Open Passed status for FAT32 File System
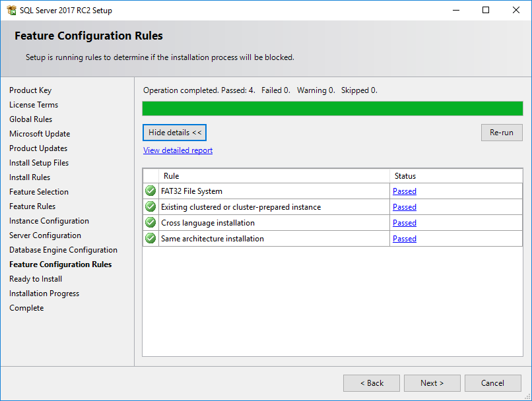This screenshot has height=401, width=532. click(405, 191)
